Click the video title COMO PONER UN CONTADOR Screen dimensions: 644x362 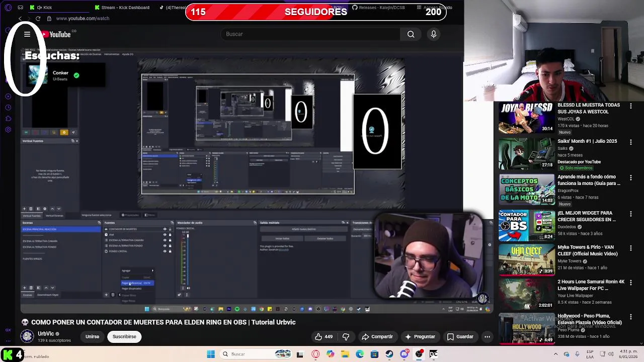click(164, 322)
